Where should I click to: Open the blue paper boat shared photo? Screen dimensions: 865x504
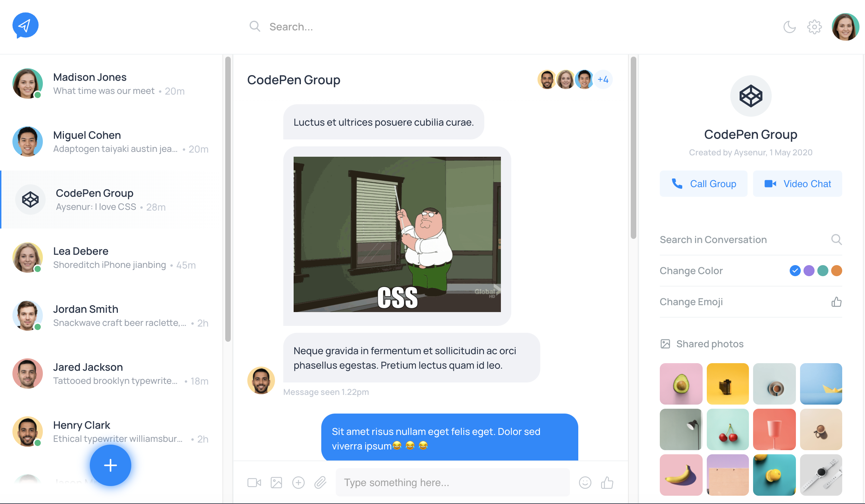tap(821, 384)
